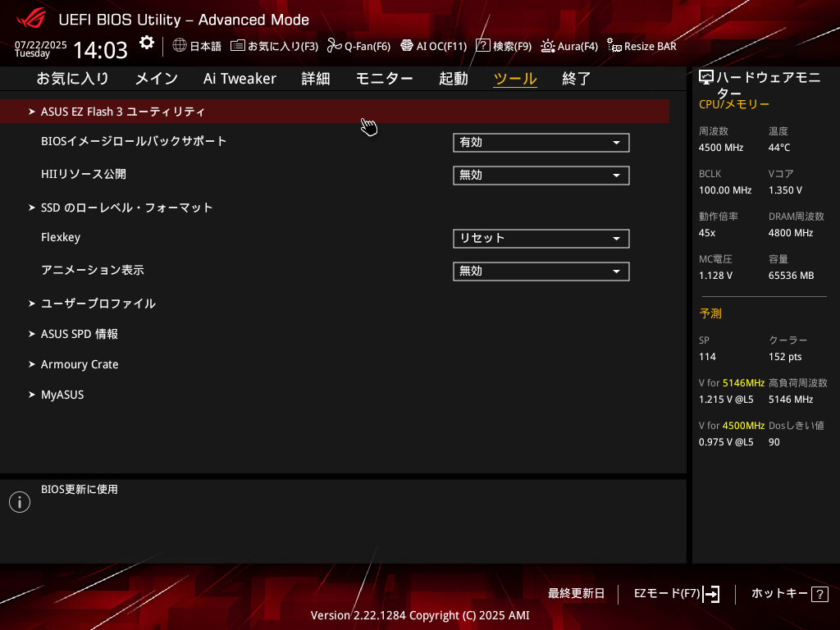Click the 4500 MHz frequency value

[x=721, y=148]
